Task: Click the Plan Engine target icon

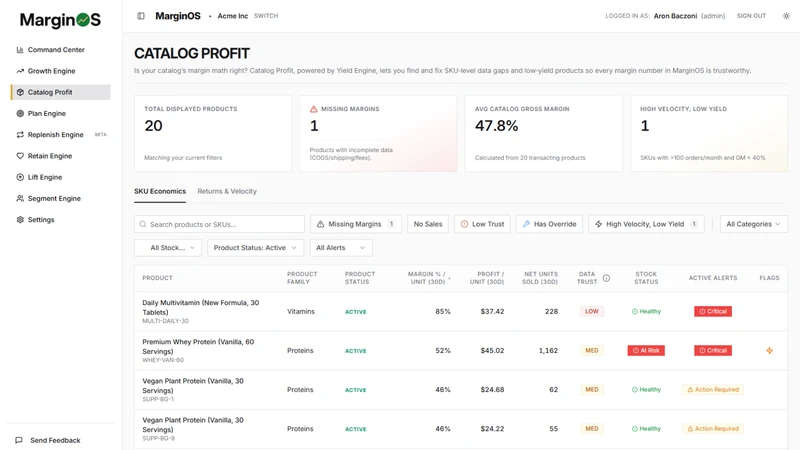Action: coord(20,113)
